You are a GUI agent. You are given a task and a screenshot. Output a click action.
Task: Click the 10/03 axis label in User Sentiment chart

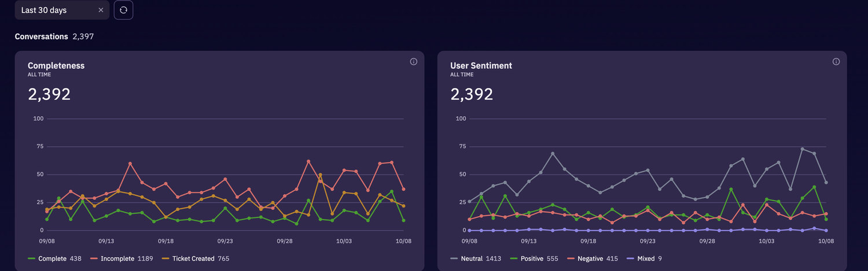767,241
